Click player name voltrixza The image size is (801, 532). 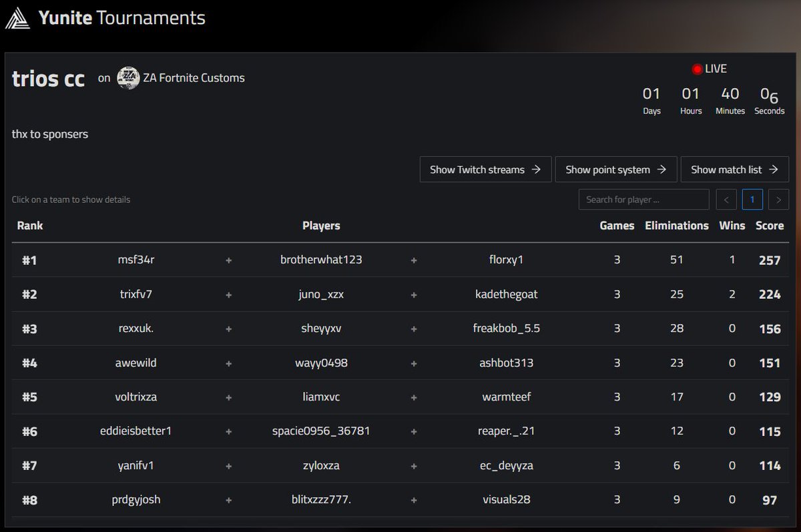pos(136,397)
